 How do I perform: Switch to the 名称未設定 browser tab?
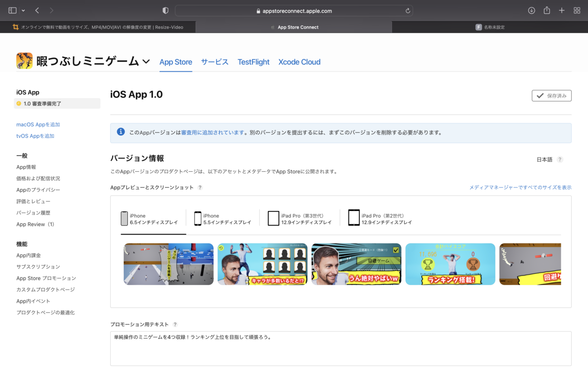click(490, 27)
